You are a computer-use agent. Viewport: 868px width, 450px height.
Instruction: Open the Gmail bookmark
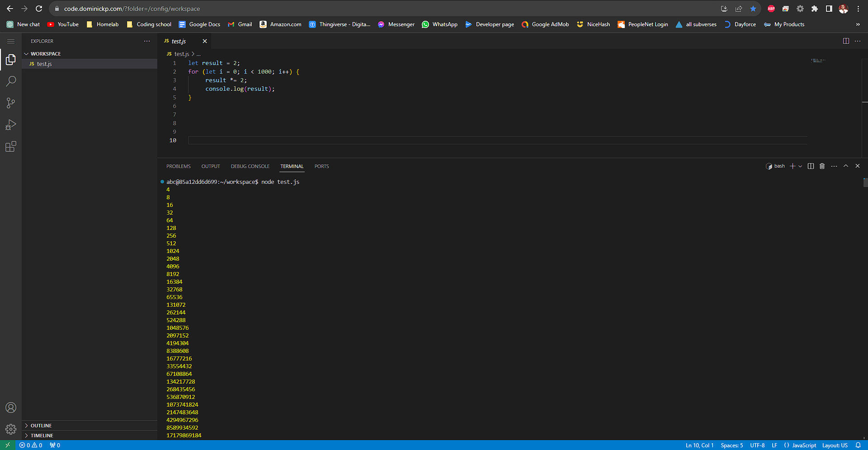coord(240,24)
